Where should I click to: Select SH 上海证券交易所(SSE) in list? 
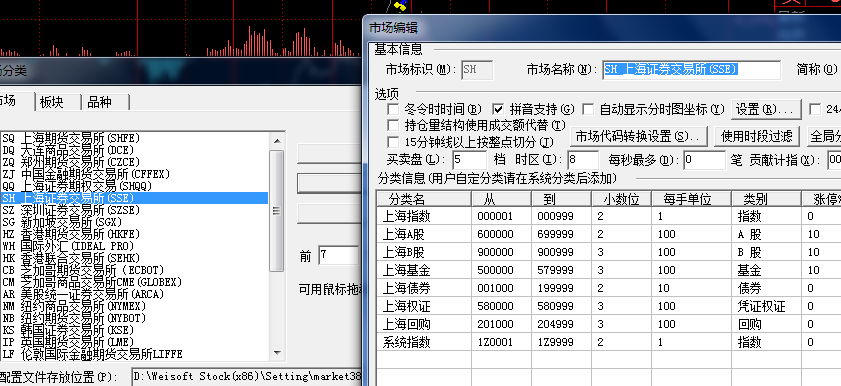coord(134,198)
